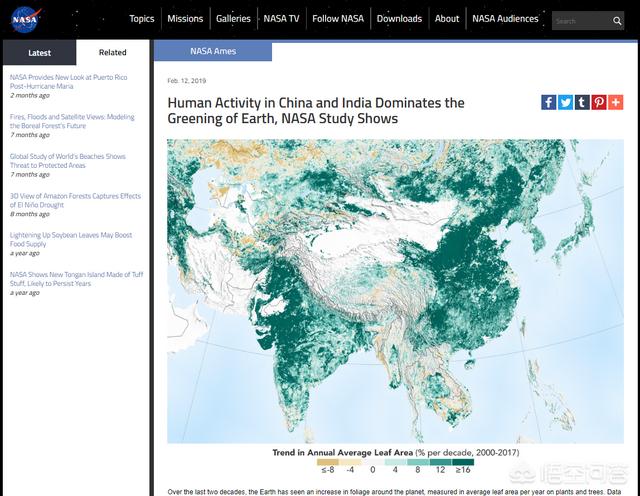Click the article headline about China and India
The image size is (640, 496).
click(316, 111)
